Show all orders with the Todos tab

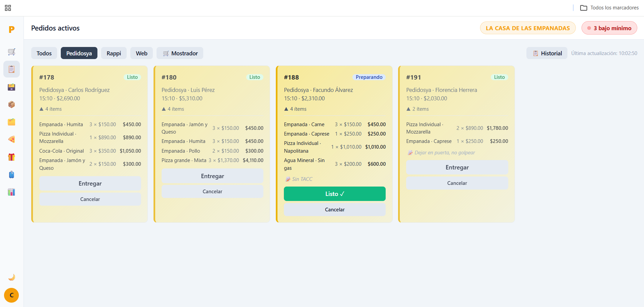[44, 53]
